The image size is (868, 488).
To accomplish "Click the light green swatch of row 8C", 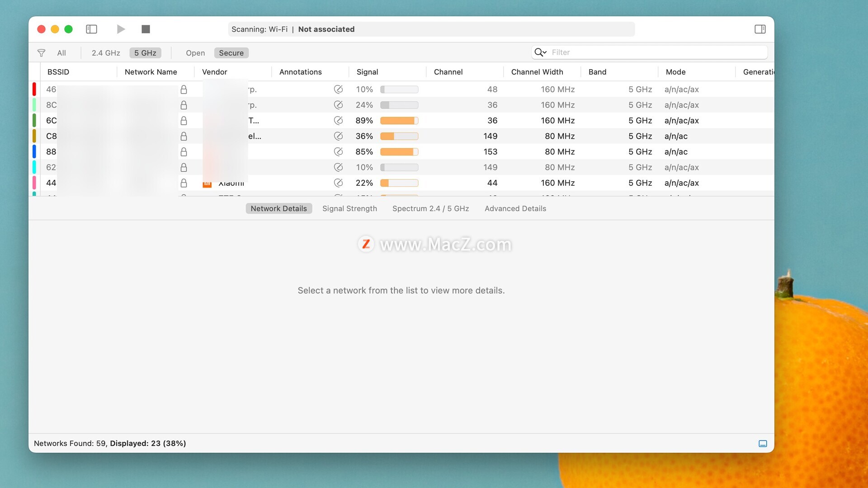I will point(34,105).
